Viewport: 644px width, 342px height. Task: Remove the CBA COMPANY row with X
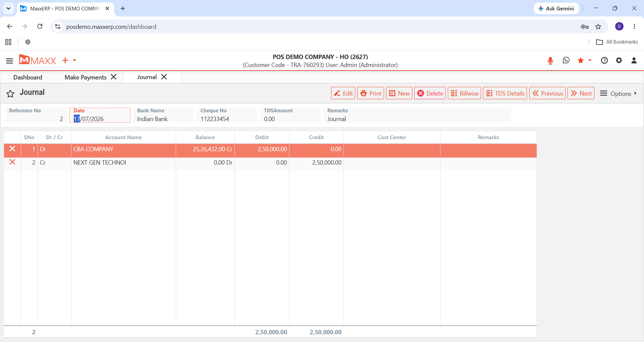pos(12,149)
